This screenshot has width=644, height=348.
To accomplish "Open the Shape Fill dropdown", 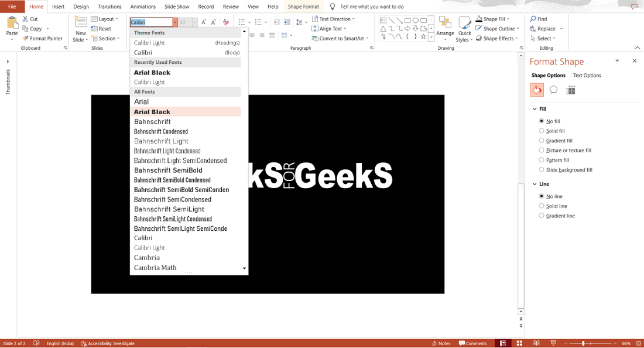I will tap(492, 19).
